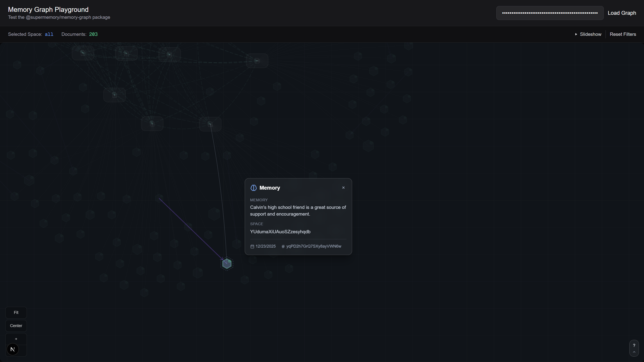
Task: Open the Next.js dev tools N badge
Action: 13,349
